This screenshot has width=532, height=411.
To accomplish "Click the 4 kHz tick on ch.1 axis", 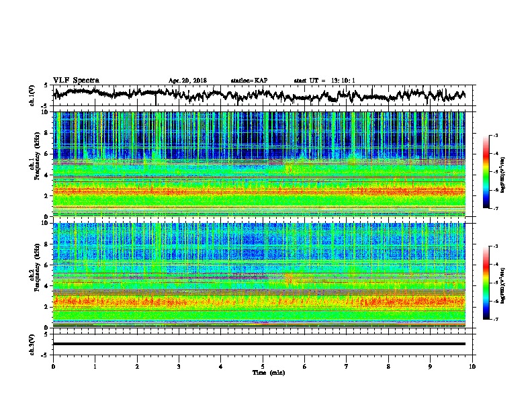I will click(47, 175).
